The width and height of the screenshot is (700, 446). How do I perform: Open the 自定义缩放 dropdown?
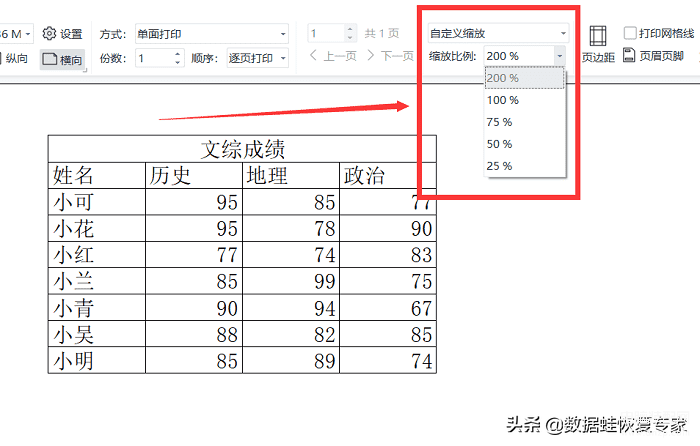[498, 33]
